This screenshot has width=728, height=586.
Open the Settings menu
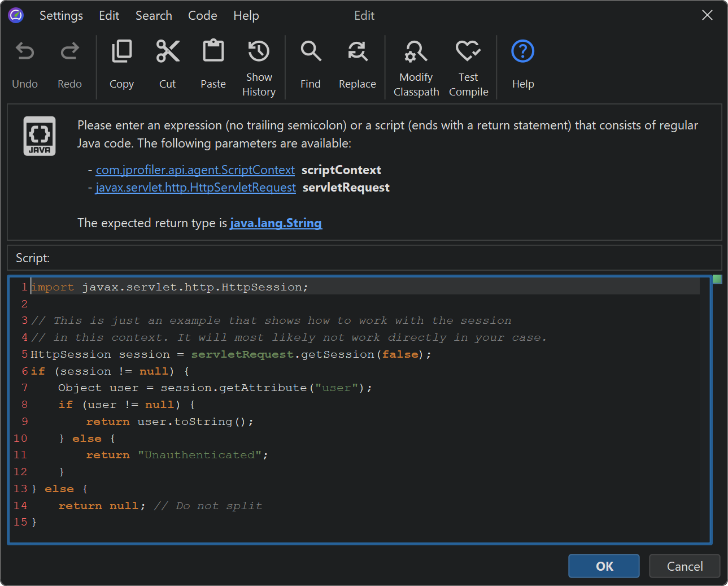(61, 16)
